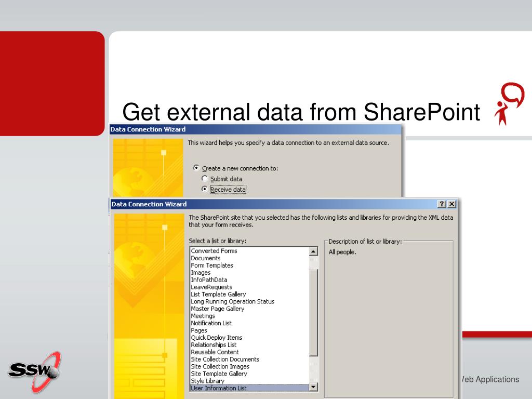Click the list scrollbar up arrow

click(313, 251)
